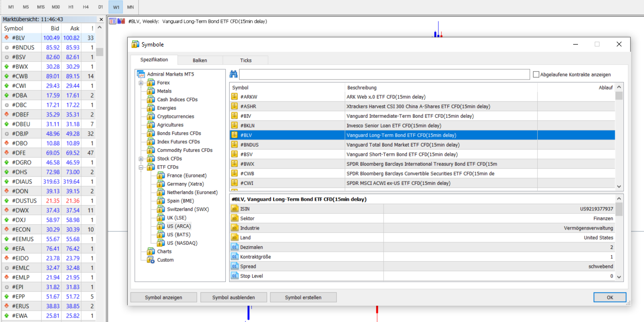
Task: Enable Abgelaufene Kontrakte anzeigen checkbox
Action: [x=536, y=74]
